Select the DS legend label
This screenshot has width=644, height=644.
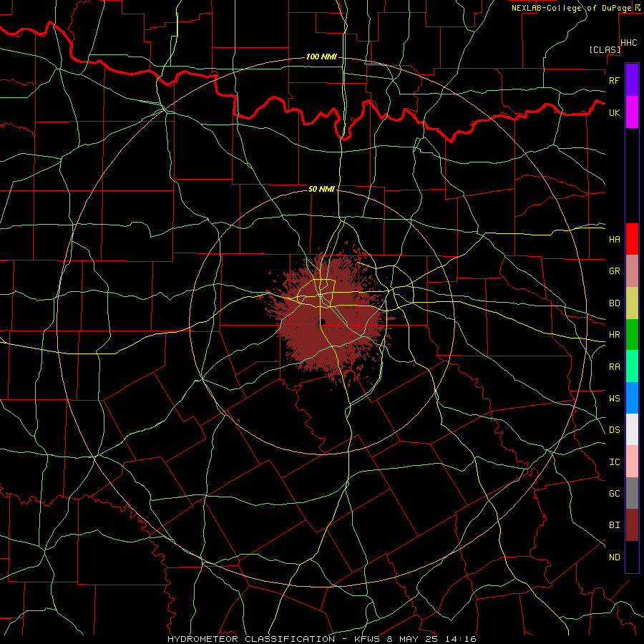(x=614, y=430)
